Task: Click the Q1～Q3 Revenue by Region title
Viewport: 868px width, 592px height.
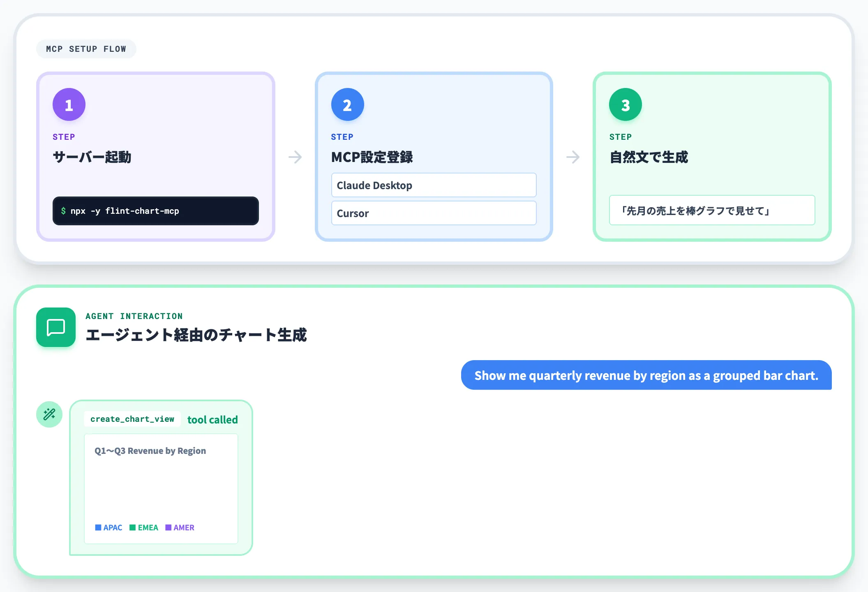Action: click(x=150, y=451)
